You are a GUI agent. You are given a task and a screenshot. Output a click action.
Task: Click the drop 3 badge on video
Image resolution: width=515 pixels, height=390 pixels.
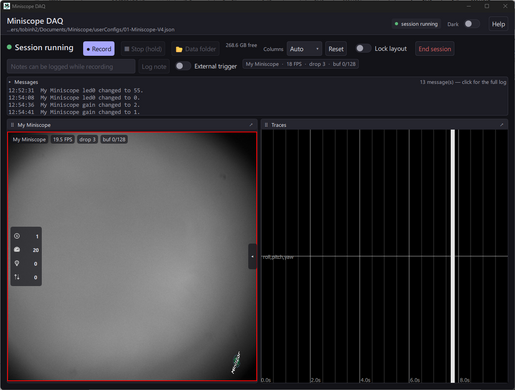pos(87,139)
